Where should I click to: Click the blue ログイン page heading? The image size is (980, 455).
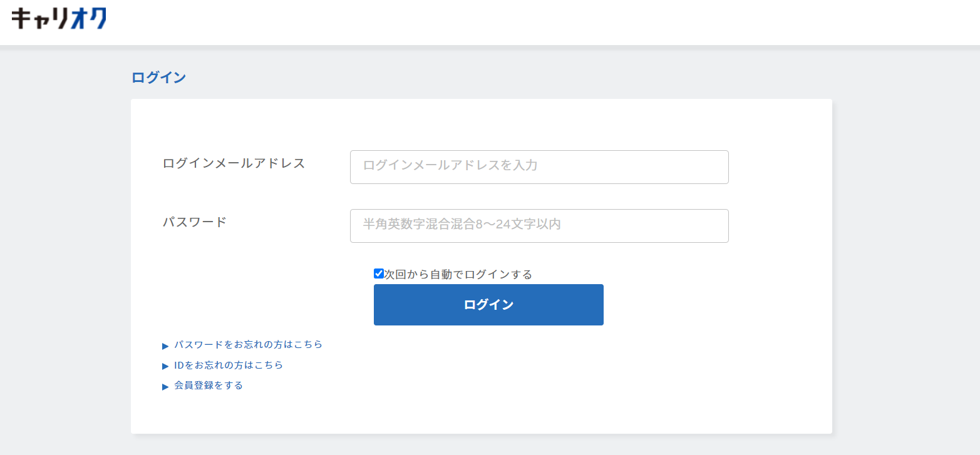click(158, 78)
